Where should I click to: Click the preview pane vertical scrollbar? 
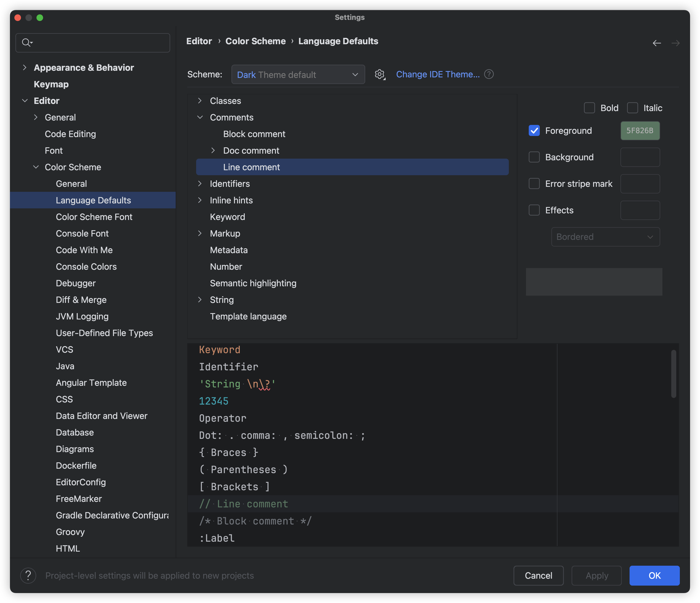[x=673, y=374]
